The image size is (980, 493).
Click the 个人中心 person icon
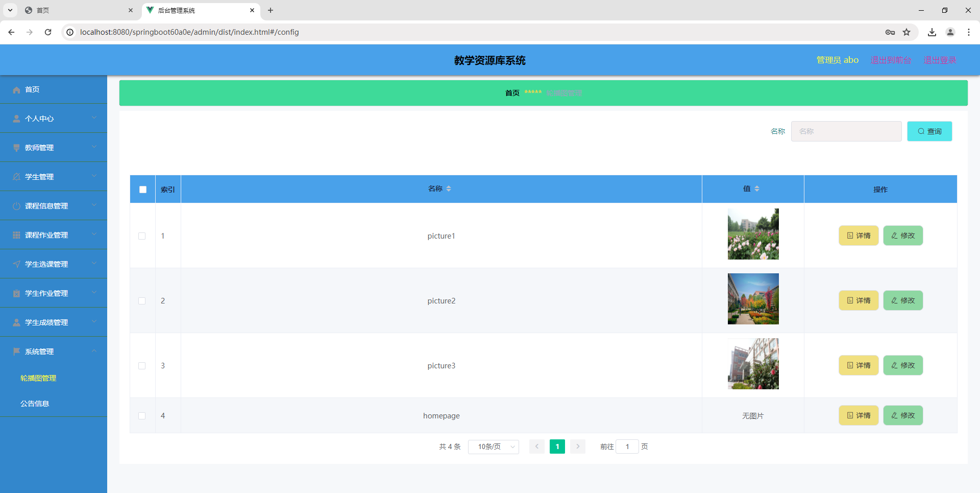16,119
